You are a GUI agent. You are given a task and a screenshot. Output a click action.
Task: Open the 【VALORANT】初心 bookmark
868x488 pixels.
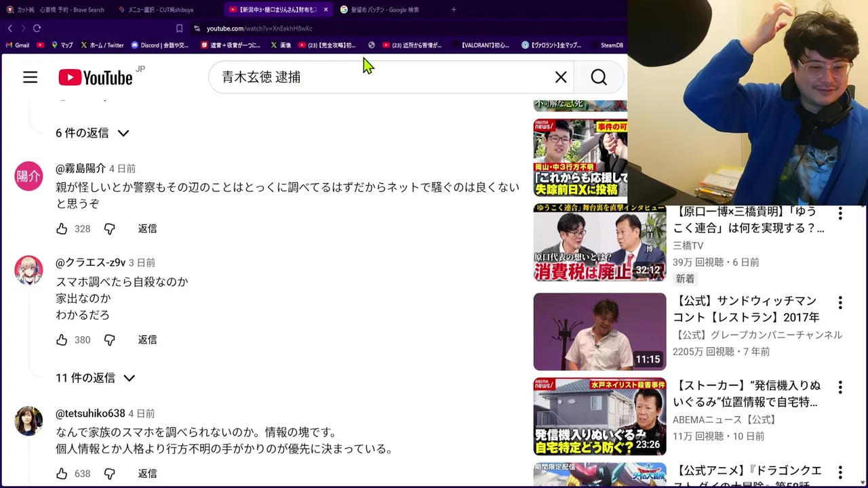click(481, 45)
